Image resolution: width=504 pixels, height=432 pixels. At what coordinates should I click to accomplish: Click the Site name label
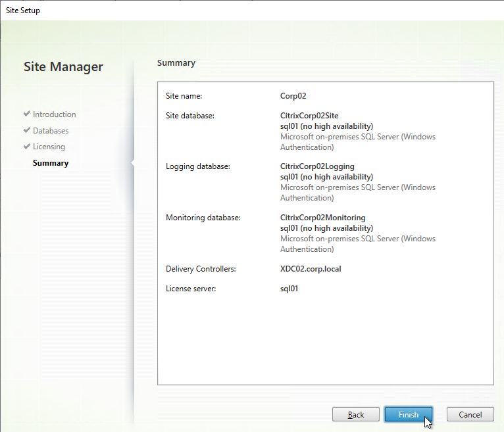pos(184,96)
